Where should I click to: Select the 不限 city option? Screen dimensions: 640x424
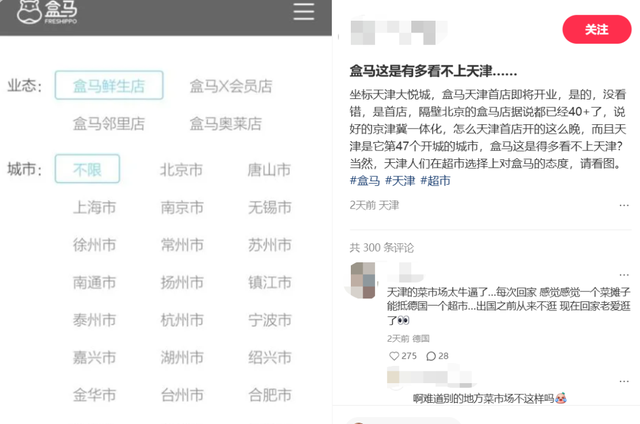87,169
